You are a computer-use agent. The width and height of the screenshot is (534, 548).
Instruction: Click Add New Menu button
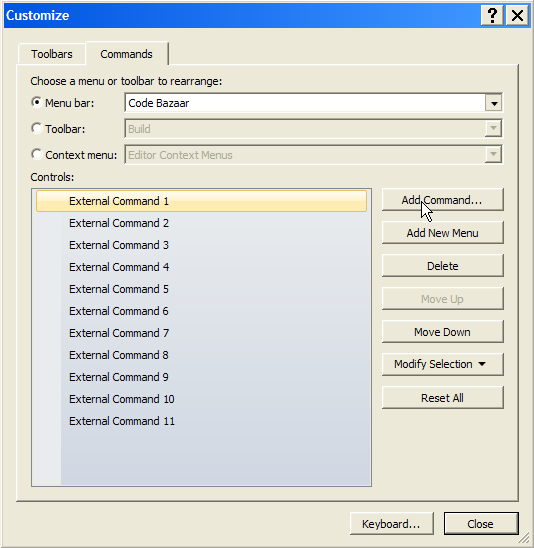click(442, 232)
